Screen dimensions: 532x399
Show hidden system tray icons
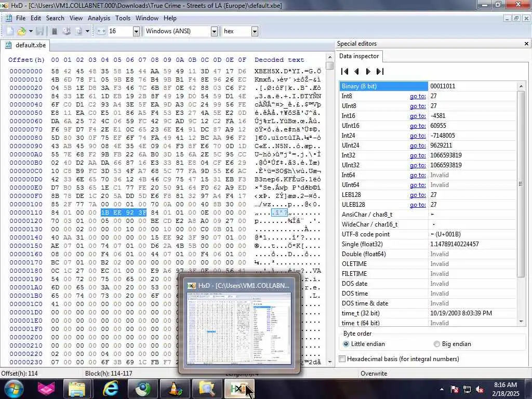coord(442,389)
